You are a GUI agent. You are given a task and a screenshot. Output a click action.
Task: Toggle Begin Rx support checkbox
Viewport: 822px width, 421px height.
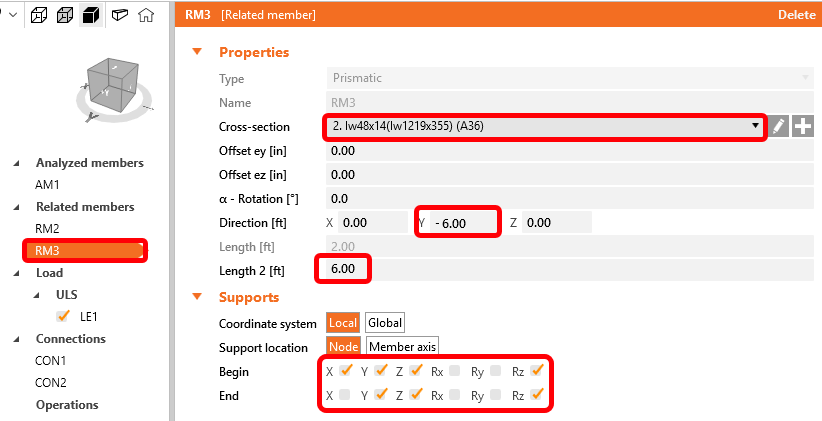coord(455,371)
